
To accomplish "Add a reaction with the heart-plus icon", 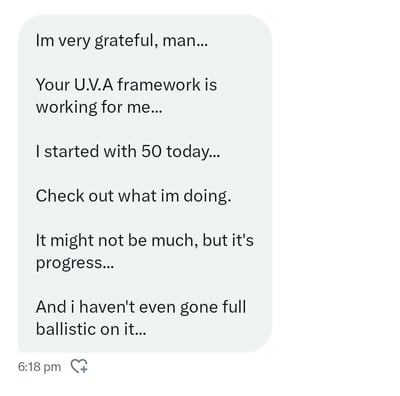I will click(x=79, y=366).
